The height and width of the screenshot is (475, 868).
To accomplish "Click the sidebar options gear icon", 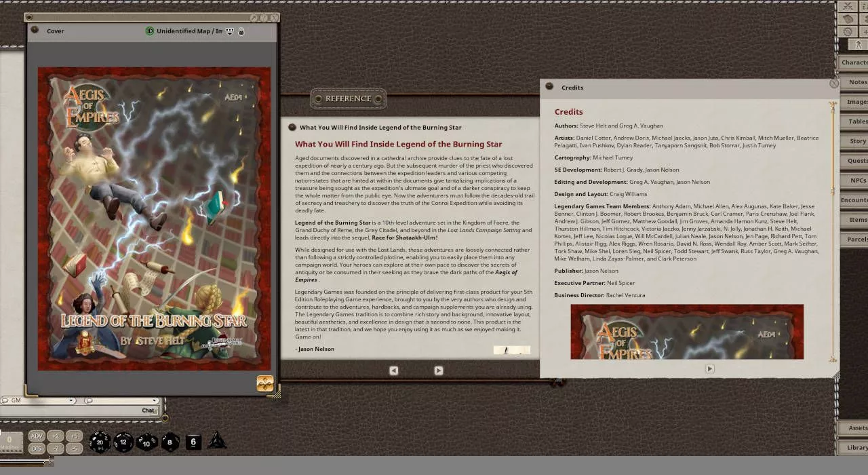I will coord(848,31).
